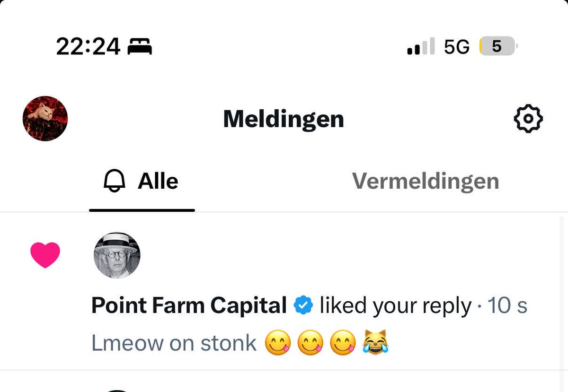Tap the Meldingen page title

click(x=284, y=119)
